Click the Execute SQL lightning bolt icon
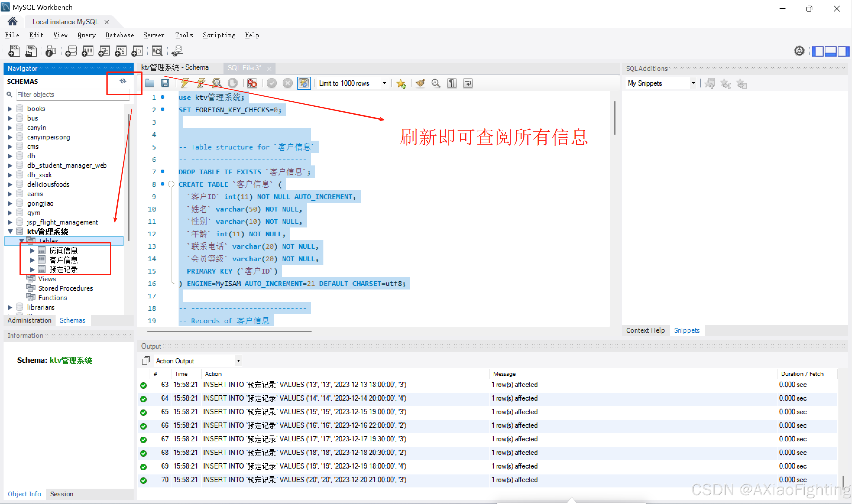This screenshot has height=504, width=852. (184, 83)
